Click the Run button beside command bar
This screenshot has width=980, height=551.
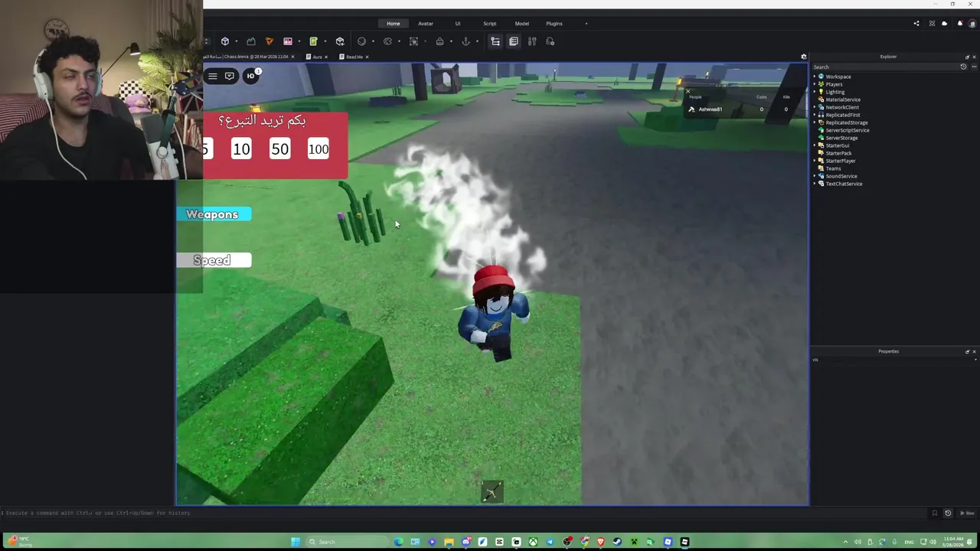click(968, 513)
